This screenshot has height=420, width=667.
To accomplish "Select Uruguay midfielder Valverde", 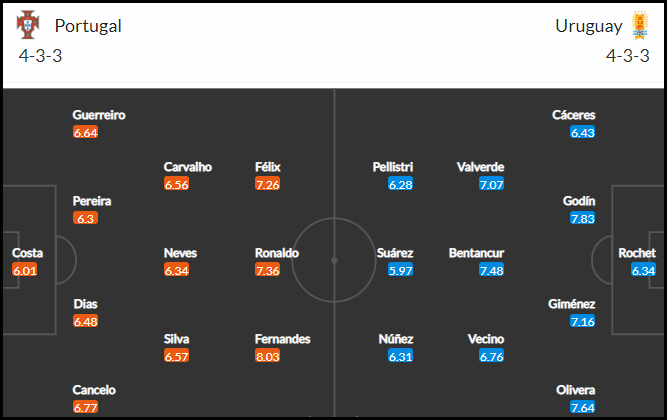I will tap(480, 167).
